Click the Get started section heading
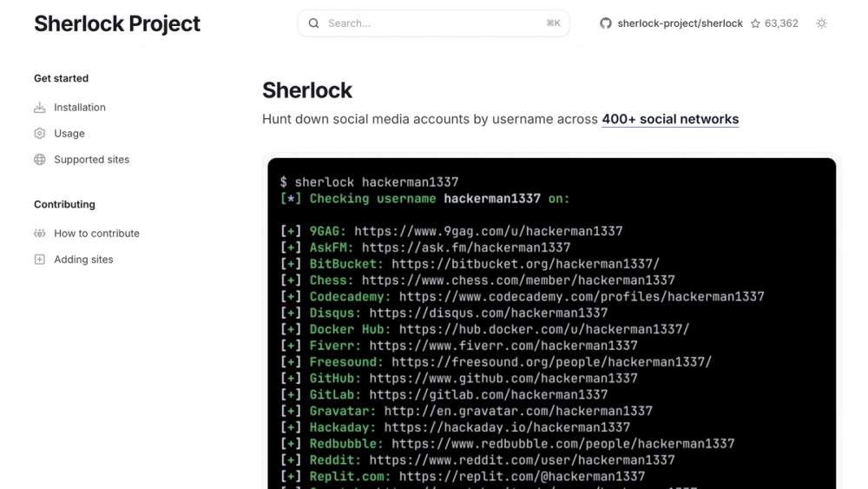The height and width of the screenshot is (489, 868). tap(61, 78)
